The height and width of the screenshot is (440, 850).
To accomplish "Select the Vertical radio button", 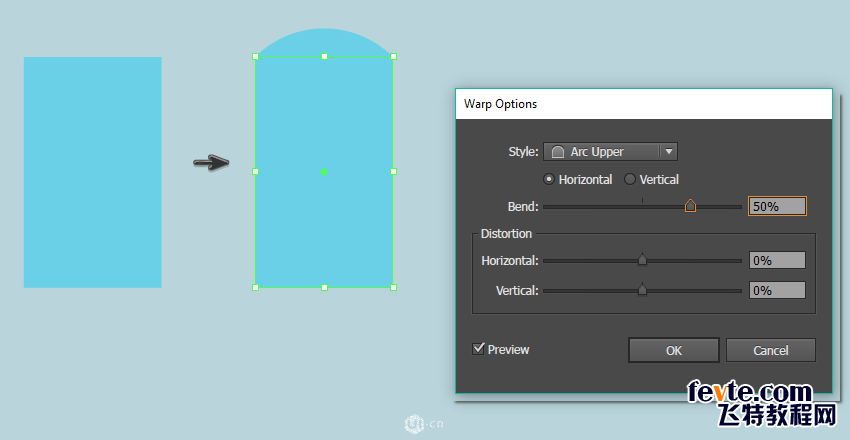I will (629, 179).
